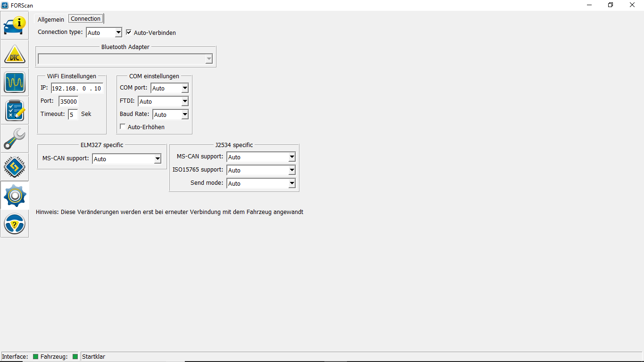The height and width of the screenshot is (362, 644).
Task: Enable the Auto-Erhöhen checkbox
Action: click(x=123, y=127)
